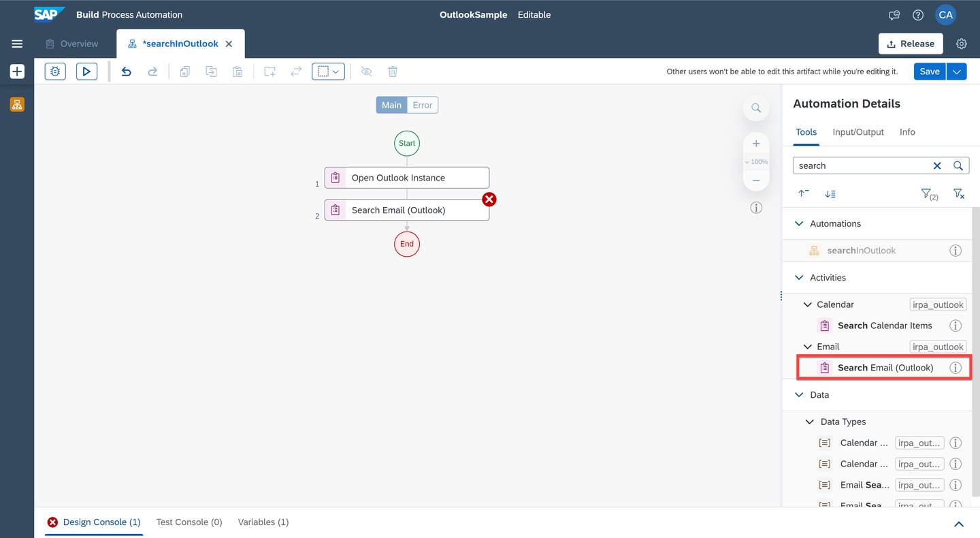Select the orange automation icon in sidebar
The width and height of the screenshot is (980, 538).
click(17, 104)
